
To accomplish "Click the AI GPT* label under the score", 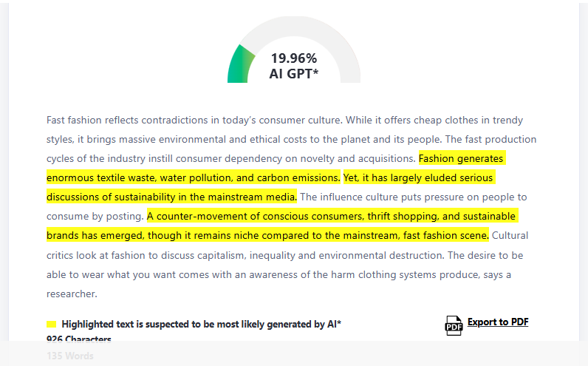I will (293, 73).
